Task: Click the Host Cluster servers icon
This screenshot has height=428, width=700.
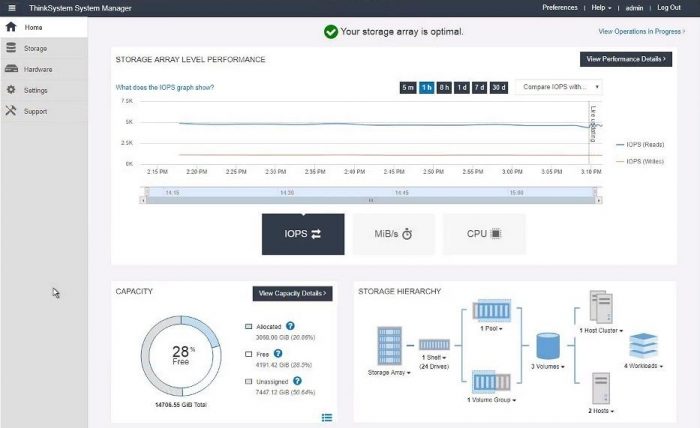Action: [600, 307]
